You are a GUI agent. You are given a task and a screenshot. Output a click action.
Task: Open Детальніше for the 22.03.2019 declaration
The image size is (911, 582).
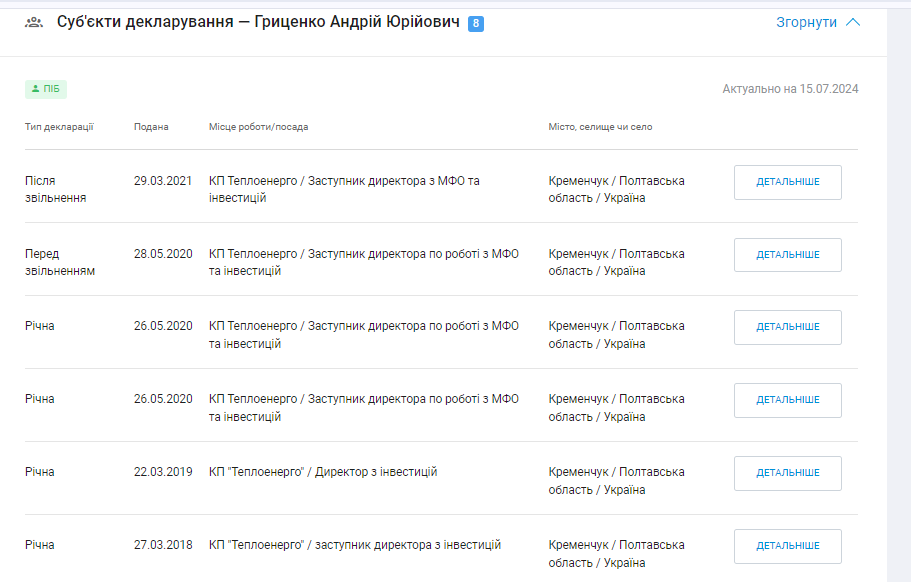[787, 473]
